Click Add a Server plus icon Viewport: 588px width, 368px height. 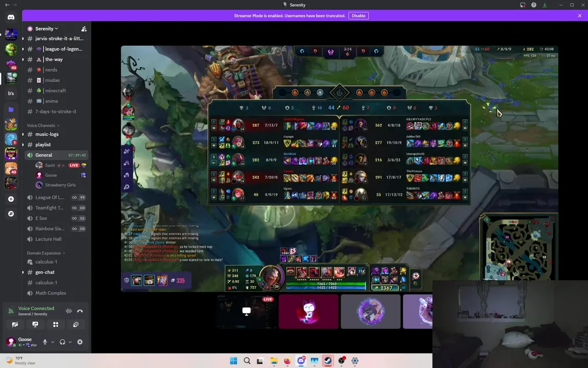coord(11,199)
